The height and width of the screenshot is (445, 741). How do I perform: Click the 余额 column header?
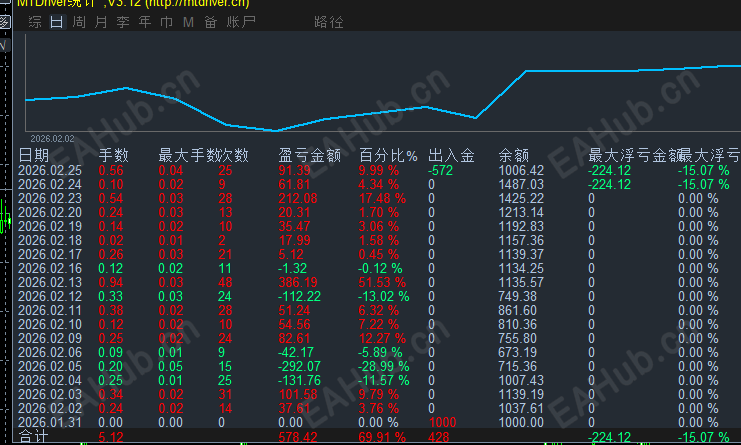tap(514, 155)
